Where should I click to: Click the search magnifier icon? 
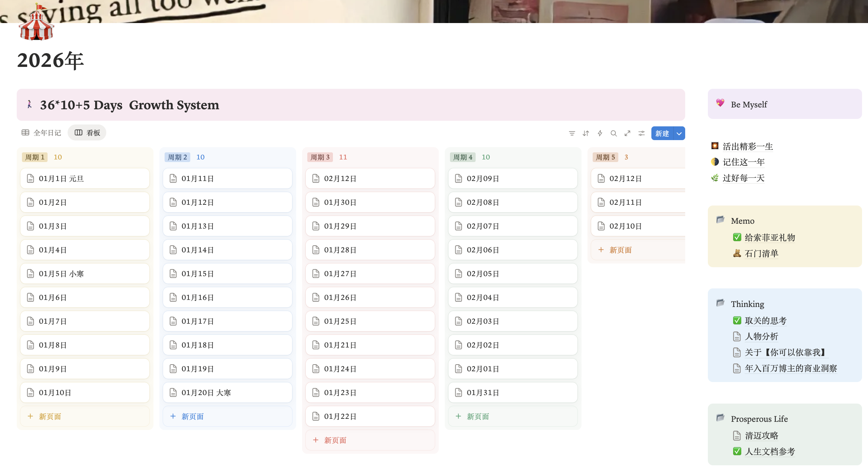click(613, 133)
